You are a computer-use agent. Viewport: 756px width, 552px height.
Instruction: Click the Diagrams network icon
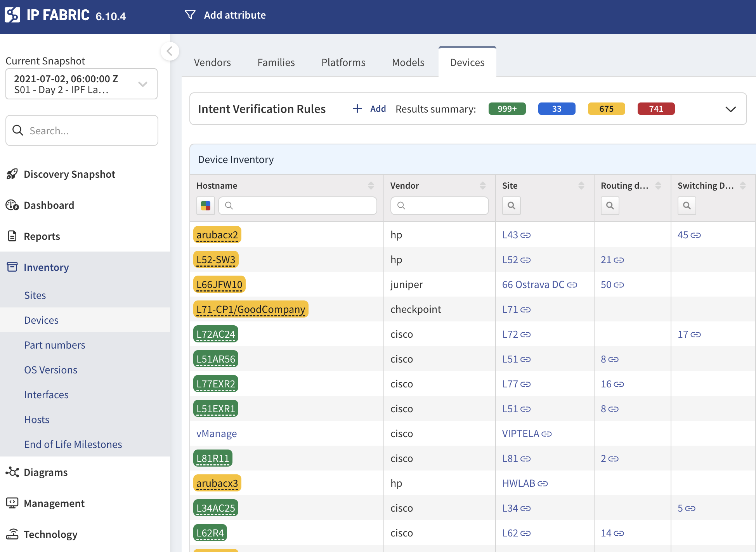(x=12, y=472)
